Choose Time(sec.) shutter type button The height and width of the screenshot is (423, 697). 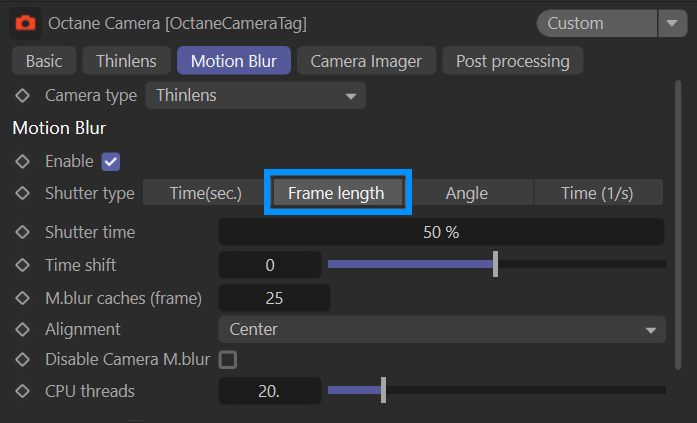pyautogui.click(x=205, y=193)
